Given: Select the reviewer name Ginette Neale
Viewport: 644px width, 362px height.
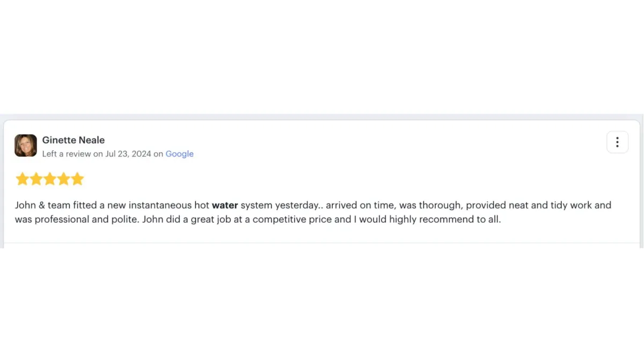Looking at the screenshot, I should click(x=74, y=140).
